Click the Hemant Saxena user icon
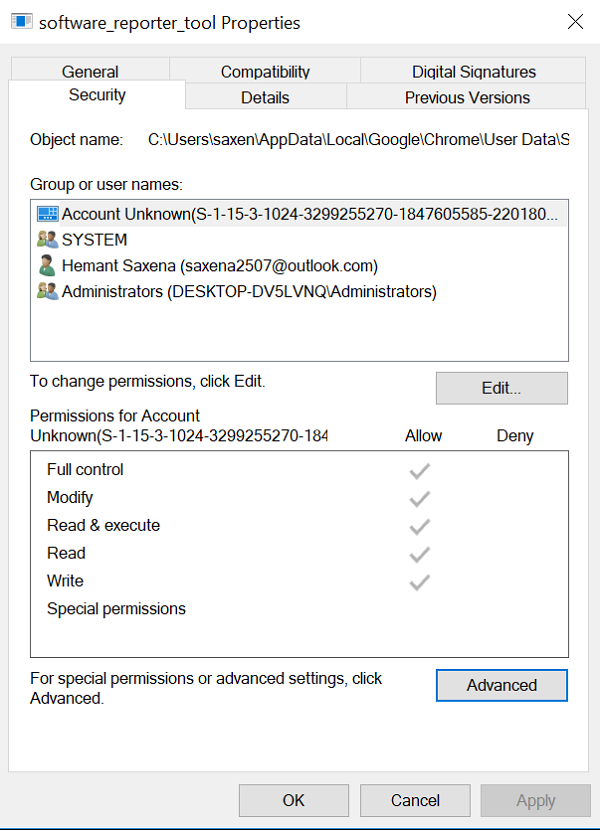Screen dimensions: 600x830 [47, 266]
